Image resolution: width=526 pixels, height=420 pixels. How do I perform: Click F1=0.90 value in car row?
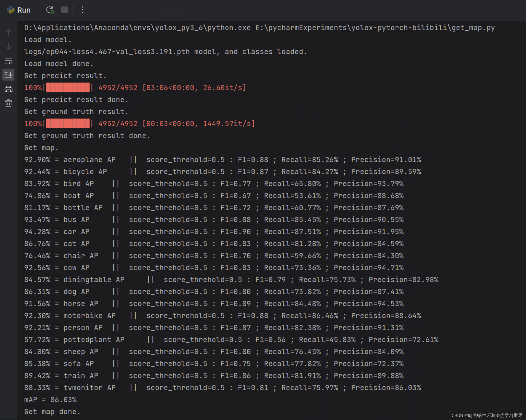point(236,232)
